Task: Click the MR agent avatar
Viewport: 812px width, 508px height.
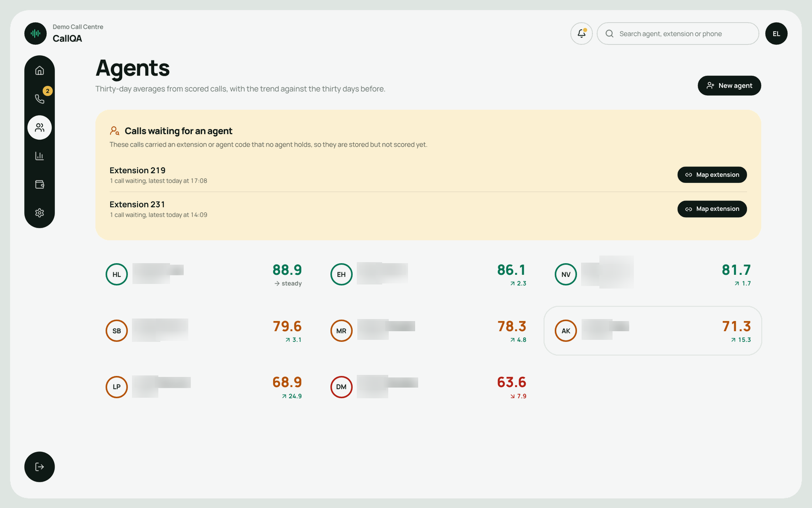Action: [342, 331]
